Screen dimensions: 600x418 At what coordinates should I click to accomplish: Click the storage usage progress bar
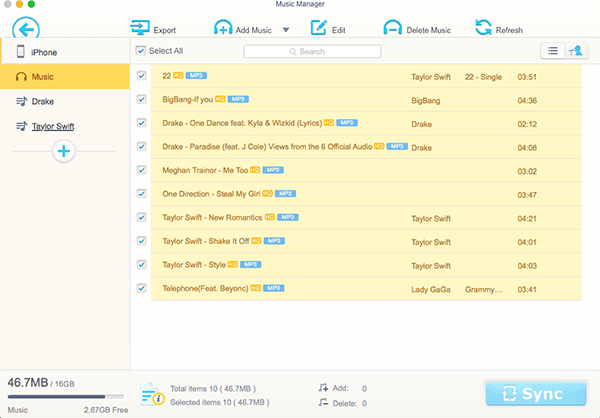coord(65,397)
